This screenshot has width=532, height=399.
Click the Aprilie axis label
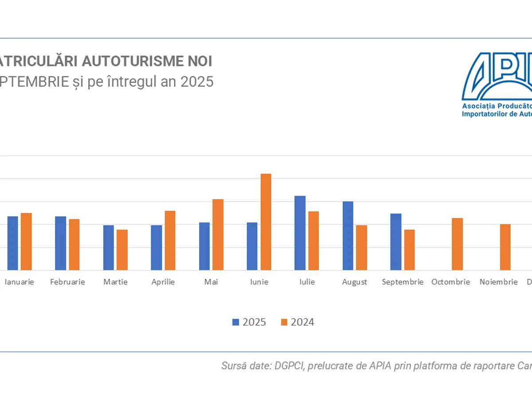pyautogui.click(x=163, y=282)
